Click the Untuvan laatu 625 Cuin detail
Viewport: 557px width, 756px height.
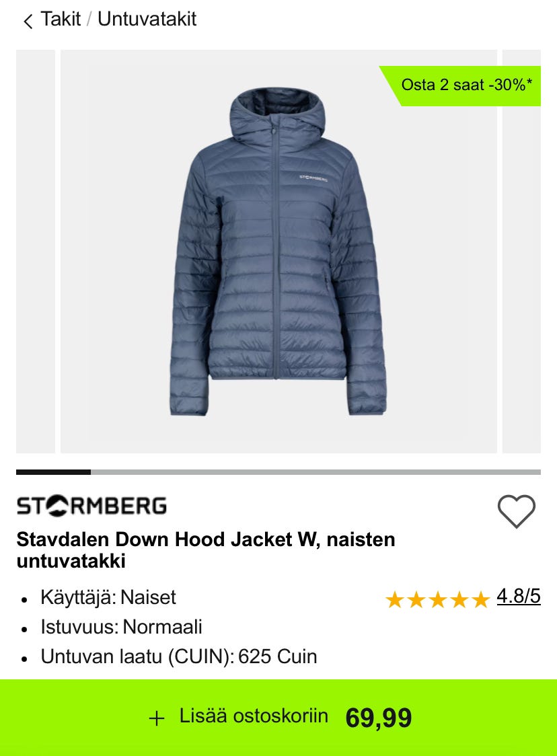pyautogui.click(x=179, y=656)
